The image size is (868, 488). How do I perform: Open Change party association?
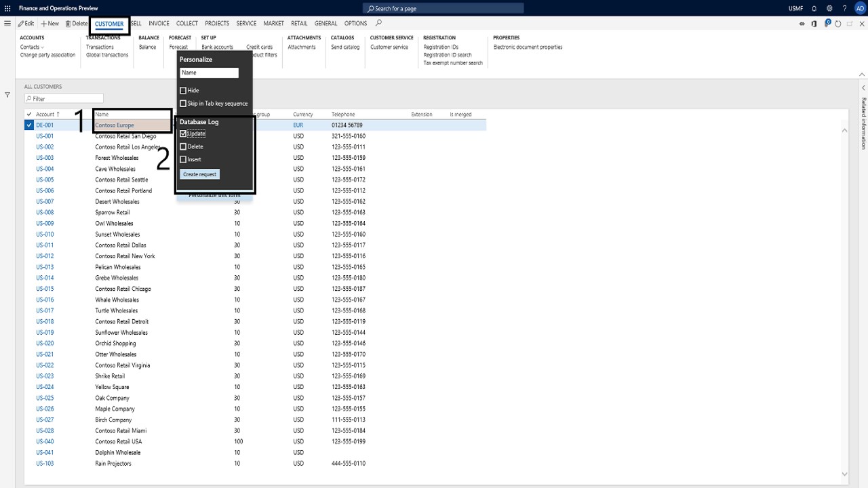(47, 55)
